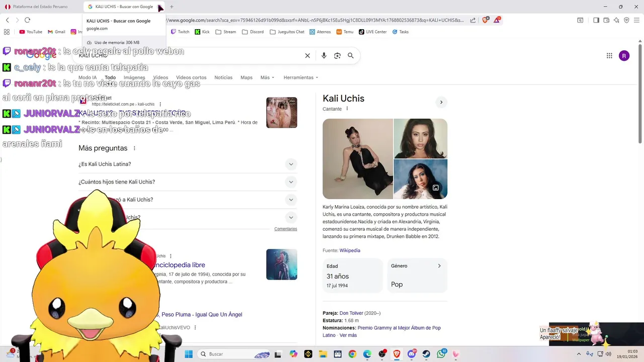Viewport: 644px width, 362px height.
Task: Run the search with magnifier icon
Action: (x=351, y=56)
